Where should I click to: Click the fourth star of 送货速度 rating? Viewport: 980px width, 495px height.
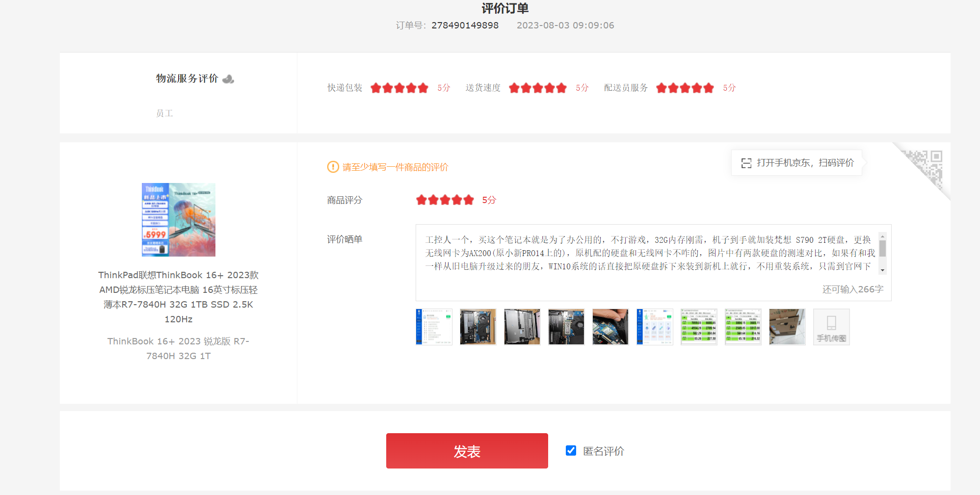tap(550, 88)
